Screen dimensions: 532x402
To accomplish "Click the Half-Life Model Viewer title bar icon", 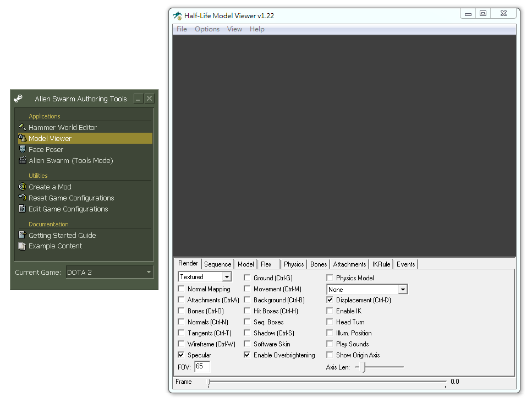I will [x=178, y=15].
